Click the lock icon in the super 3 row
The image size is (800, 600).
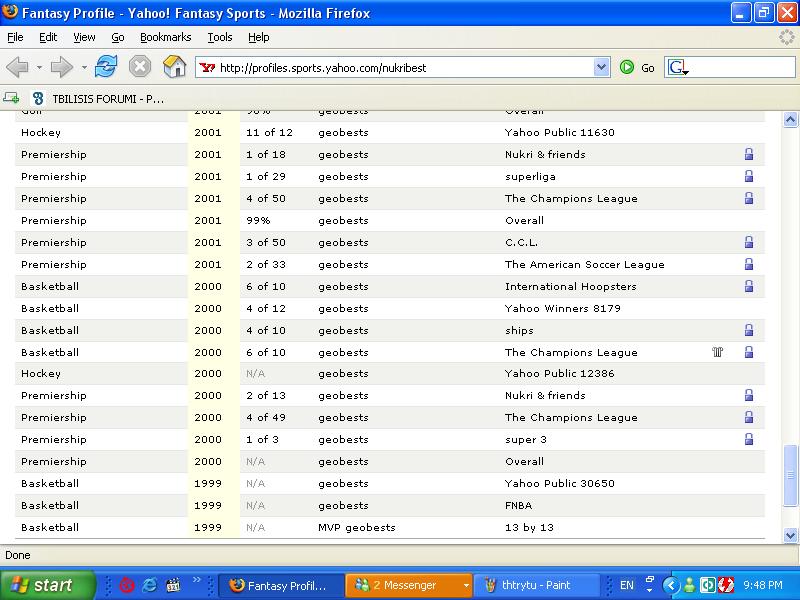[x=748, y=439]
